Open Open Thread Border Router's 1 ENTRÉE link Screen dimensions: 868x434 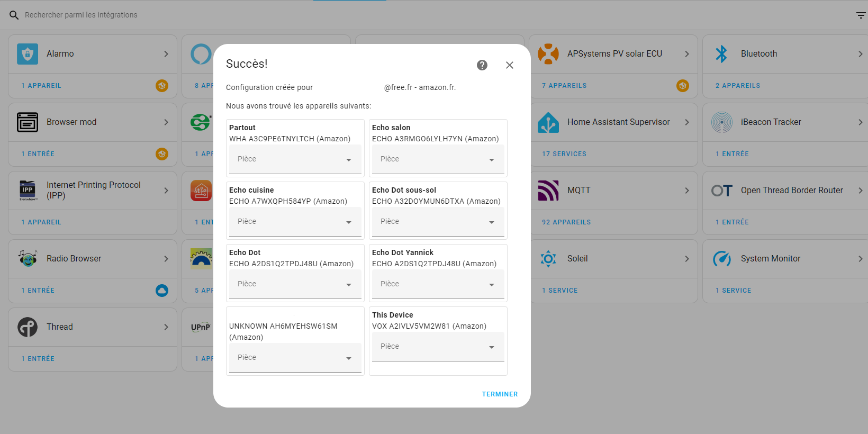[x=733, y=222]
